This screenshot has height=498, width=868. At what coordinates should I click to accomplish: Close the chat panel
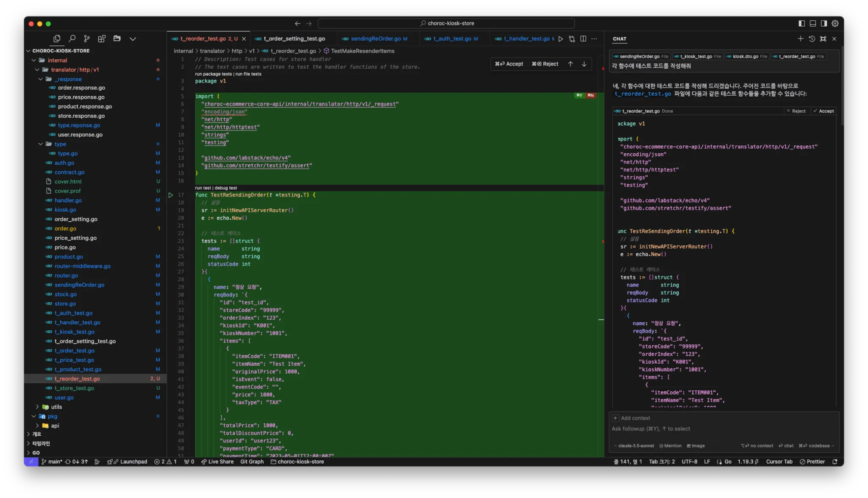pos(834,39)
